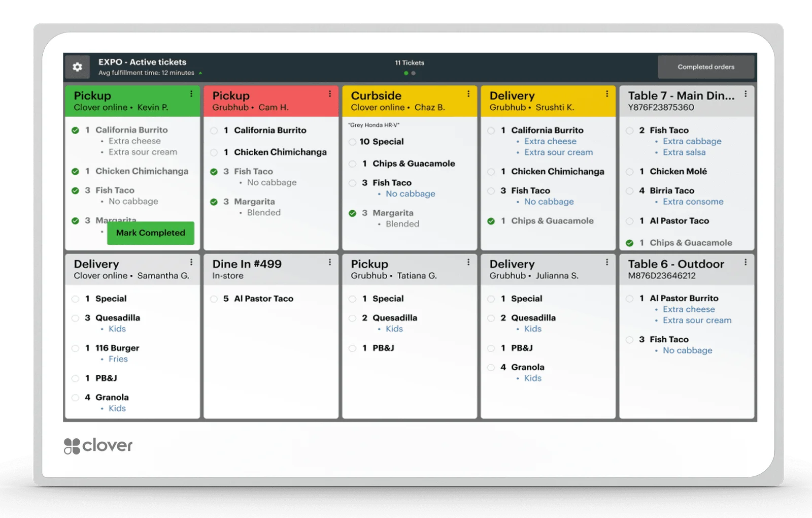Open the Completed orders view
This screenshot has height=518, width=812.
coord(706,67)
